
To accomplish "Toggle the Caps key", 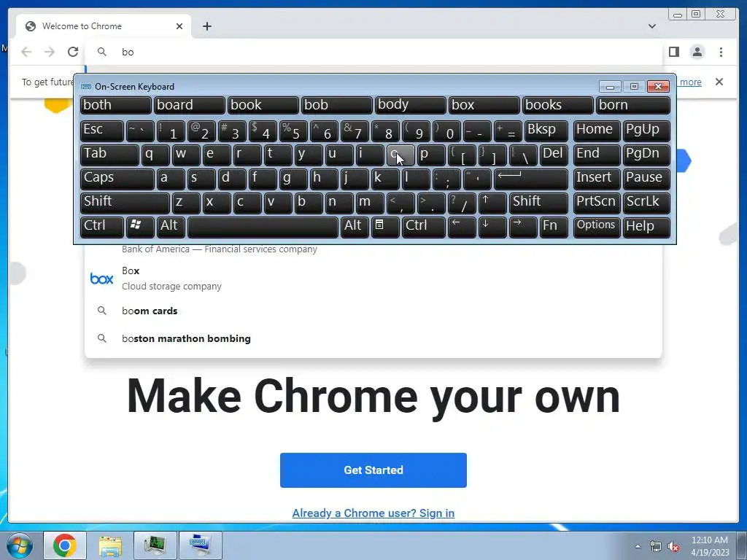I will coord(117,179).
